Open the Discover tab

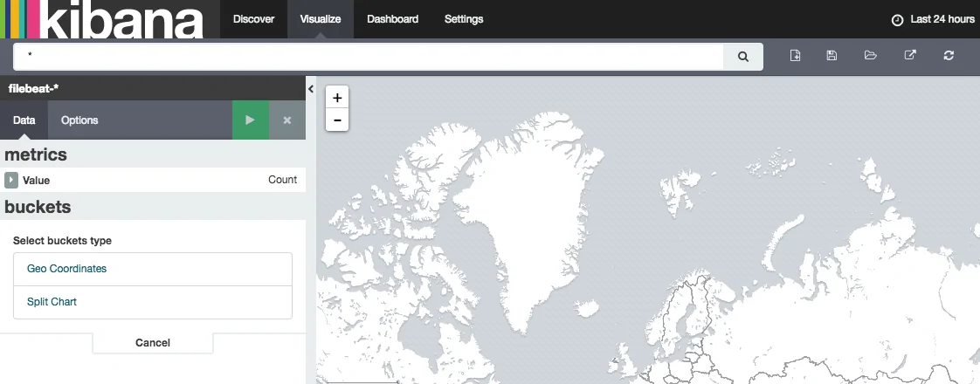[x=254, y=19]
